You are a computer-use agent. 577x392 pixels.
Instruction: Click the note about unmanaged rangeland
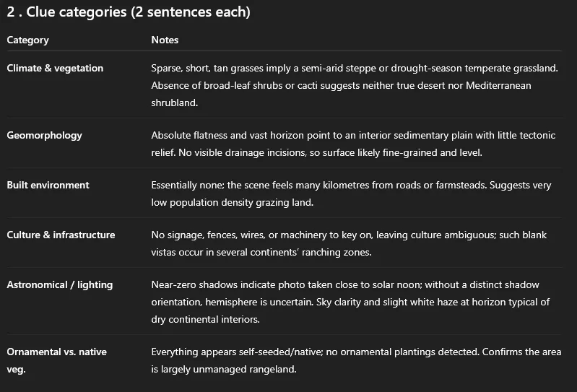pos(356,360)
